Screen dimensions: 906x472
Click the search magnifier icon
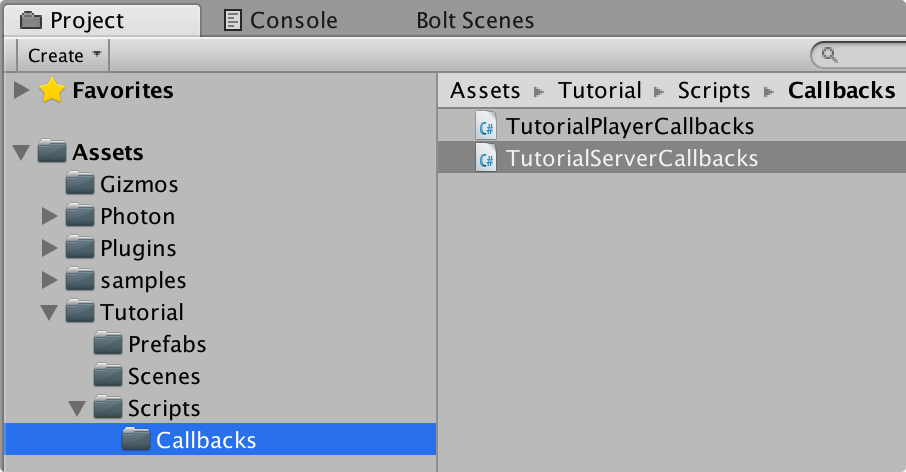(830, 55)
